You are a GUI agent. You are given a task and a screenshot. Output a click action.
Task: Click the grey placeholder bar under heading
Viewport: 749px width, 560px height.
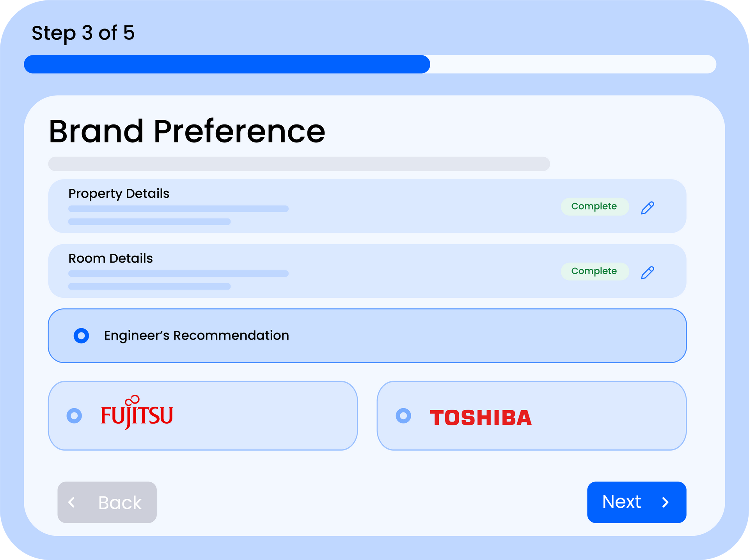(x=299, y=164)
